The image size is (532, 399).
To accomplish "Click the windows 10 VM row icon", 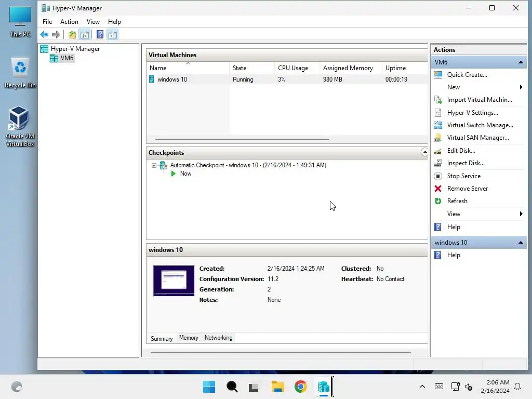I will pyautogui.click(x=152, y=79).
